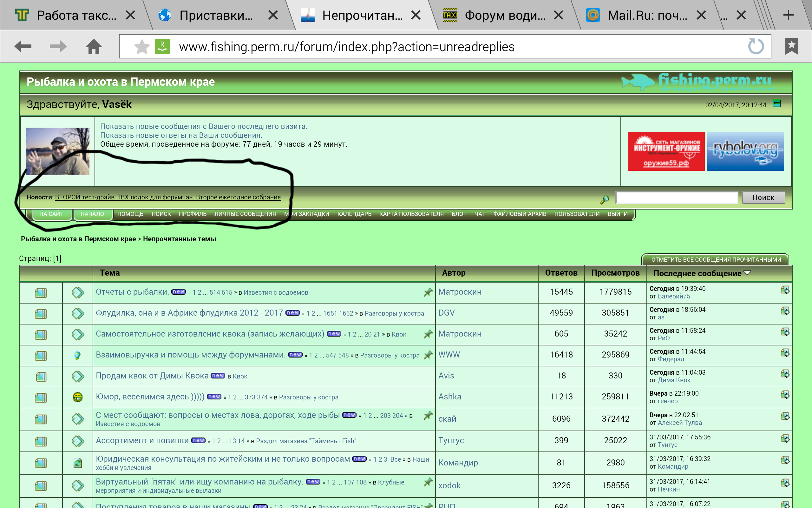The image size is (812, 508).
Task: Open the browser home page icon
Action: pyautogui.click(x=94, y=46)
